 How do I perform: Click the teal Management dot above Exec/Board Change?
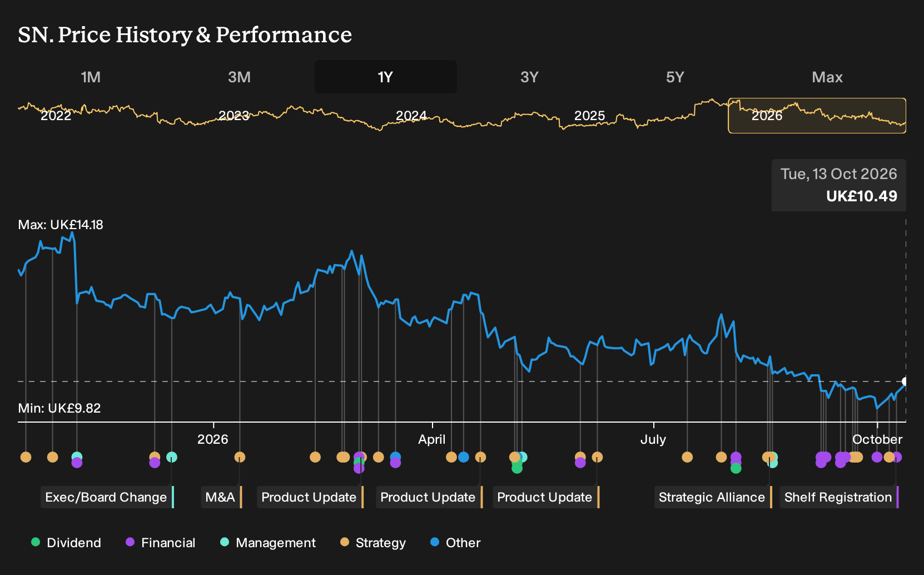tap(172, 457)
